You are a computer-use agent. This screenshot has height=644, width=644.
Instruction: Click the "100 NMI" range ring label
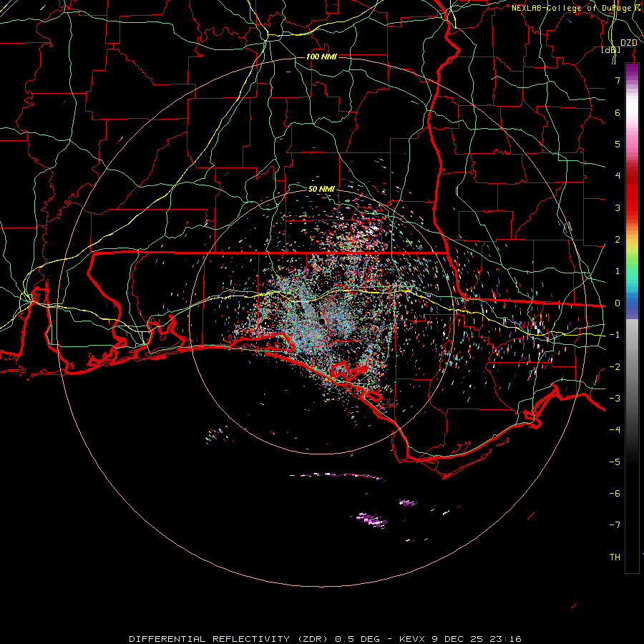[x=321, y=57]
